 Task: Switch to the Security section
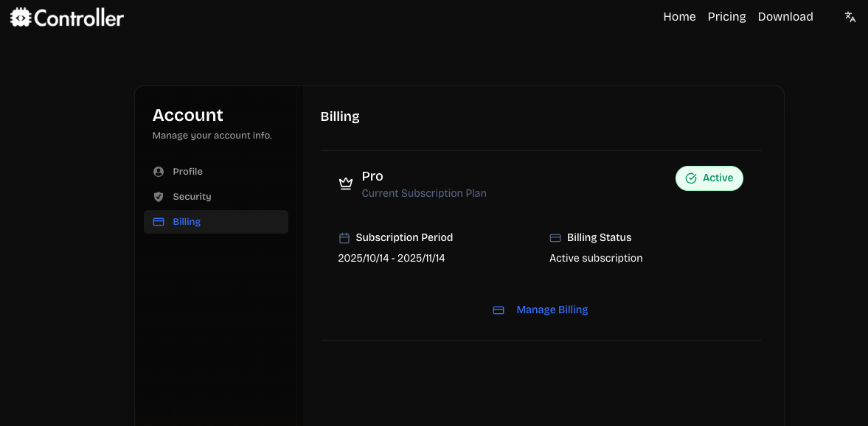tap(192, 197)
